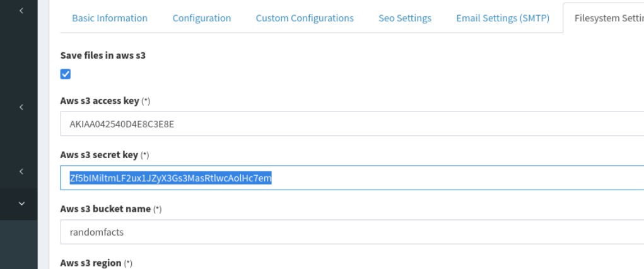Image resolution: width=644 pixels, height=269 pixels.
Task: Open Email Settings (SMTP) tab
Action: pyautogui.click(x=502, y=18)
